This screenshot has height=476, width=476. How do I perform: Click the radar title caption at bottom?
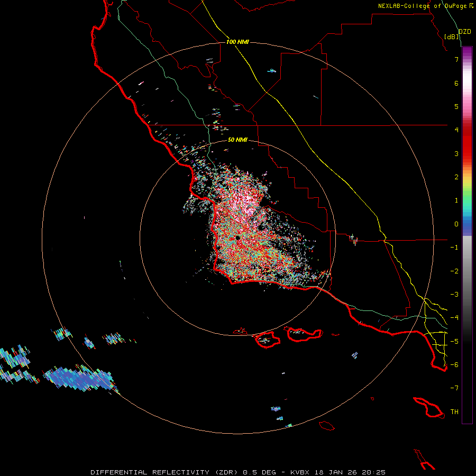(238, 472)
